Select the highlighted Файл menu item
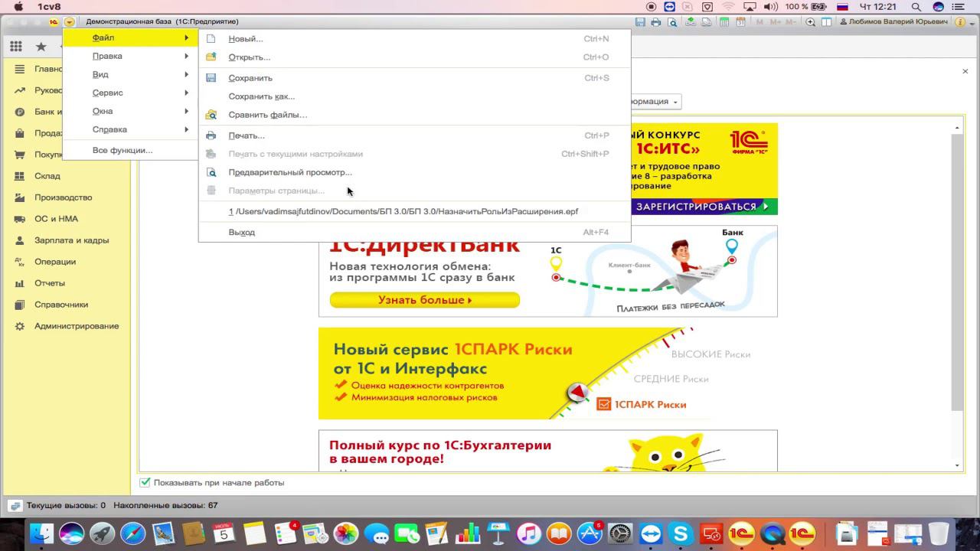Viewport: 980px width, 551px height. (130, 37)
